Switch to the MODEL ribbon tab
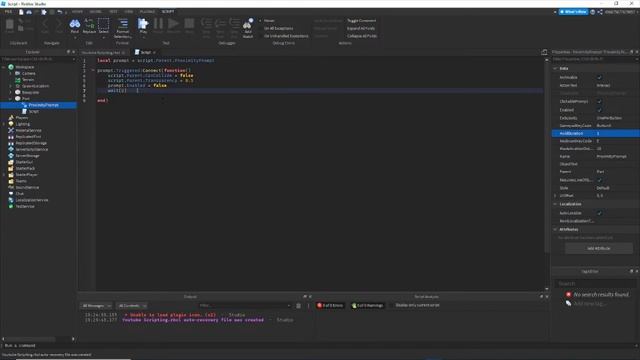The width and height of the screenshot is (640, 360). tap(96, 12)
